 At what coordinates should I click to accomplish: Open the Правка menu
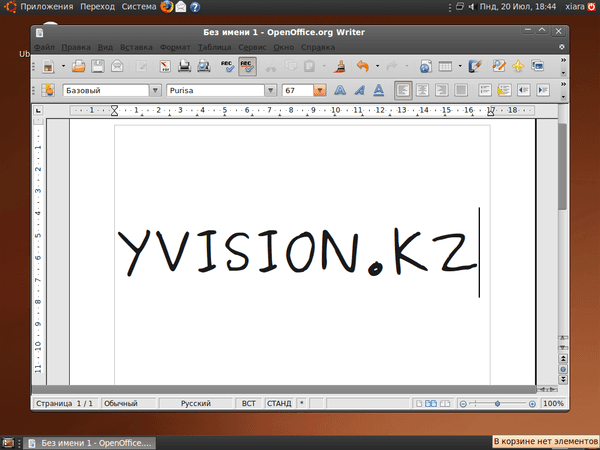(x=76, y=47)
